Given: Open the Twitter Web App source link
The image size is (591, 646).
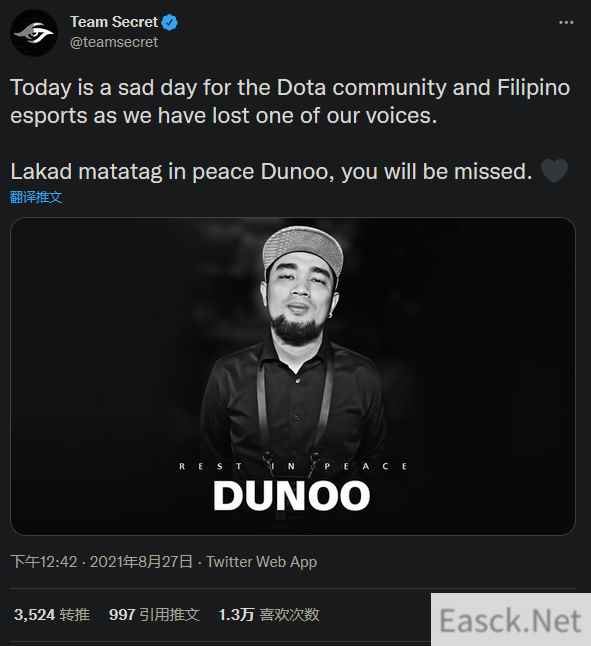Looking at the screenshot, I should pos(262,562).
